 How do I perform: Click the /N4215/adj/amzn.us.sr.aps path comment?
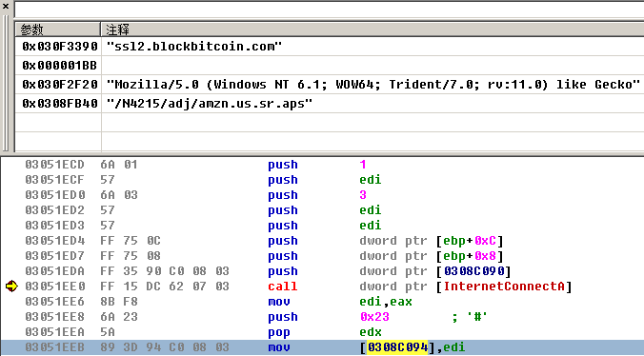tap(209, 104)
